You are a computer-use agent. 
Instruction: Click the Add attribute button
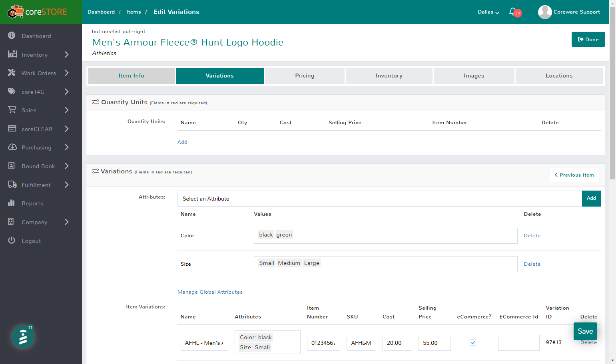pos(591,199)
